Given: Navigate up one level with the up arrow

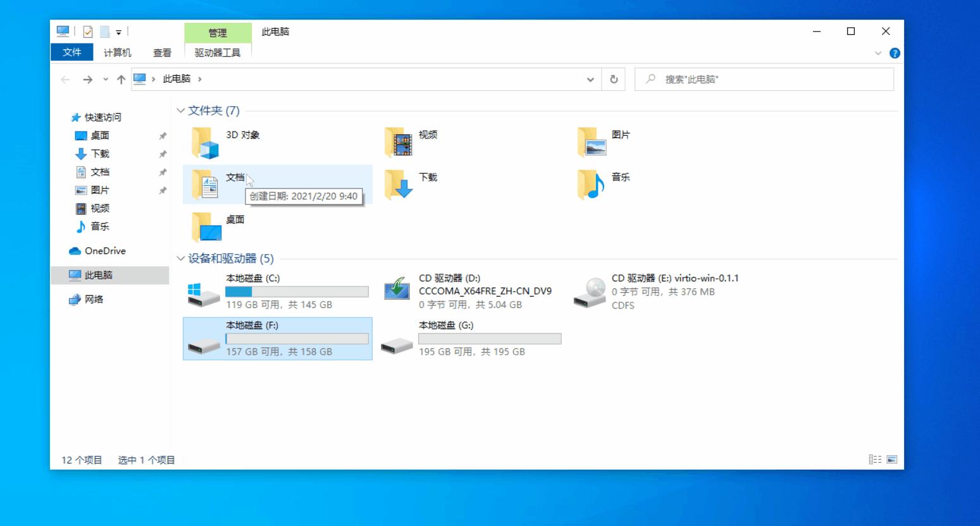Looking at the screenshot, I should pyautogui.click(x=120, y=78).
